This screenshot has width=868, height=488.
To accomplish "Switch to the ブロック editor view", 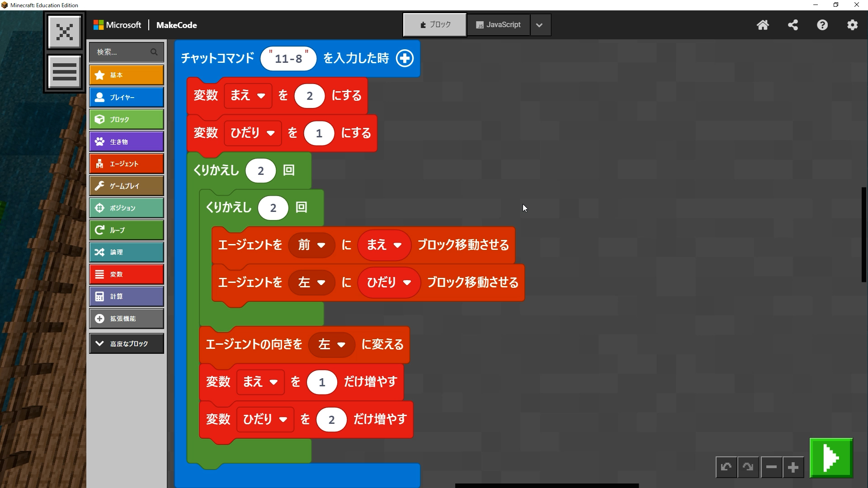I will tap(434, 25).
